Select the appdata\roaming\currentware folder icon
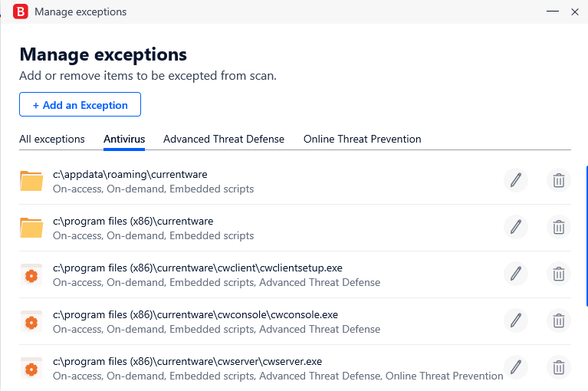This screenshot has width=588, height=391. click(x=31, y=181)
